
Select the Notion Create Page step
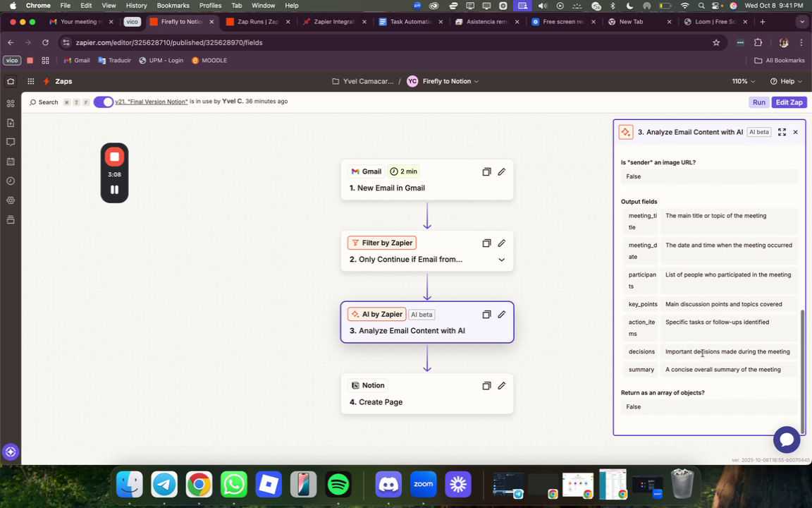click(x=426, y=394)
